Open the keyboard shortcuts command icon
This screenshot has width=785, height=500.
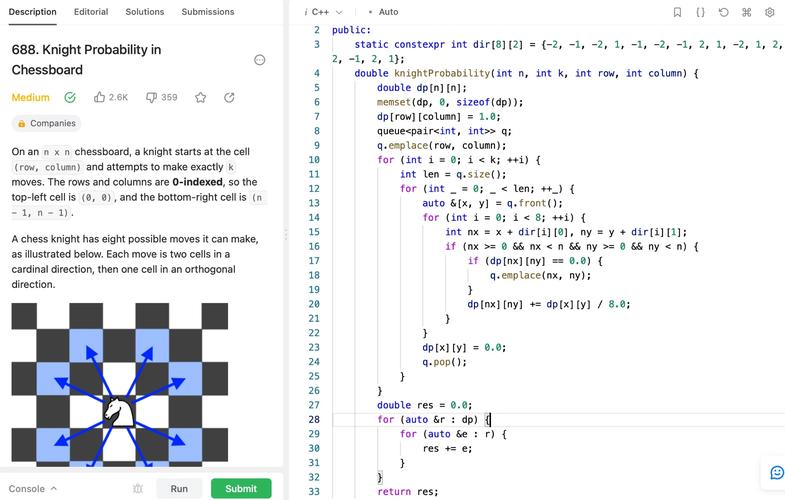(x=746, y=12)
